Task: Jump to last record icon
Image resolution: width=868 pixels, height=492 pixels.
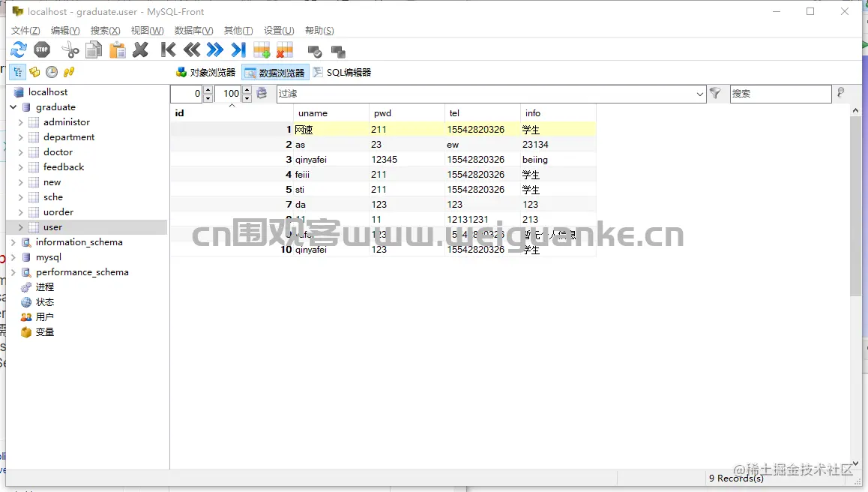Action: coord(238,49)
